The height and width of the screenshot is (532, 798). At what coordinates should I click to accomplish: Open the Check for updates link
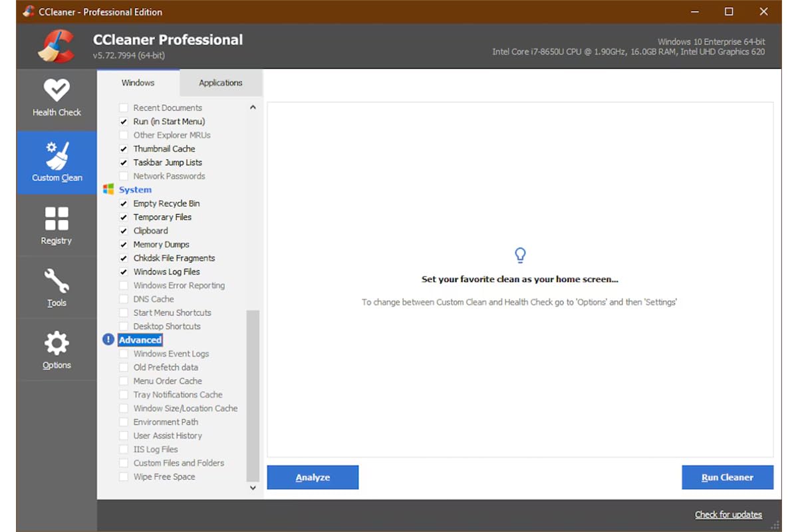click(x=728, y=514)
